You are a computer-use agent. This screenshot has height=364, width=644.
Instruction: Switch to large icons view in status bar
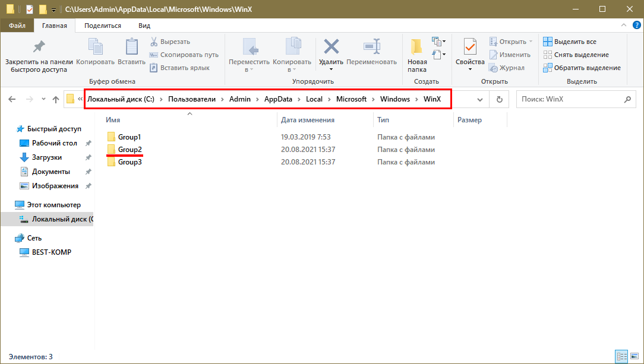[633, 357]
